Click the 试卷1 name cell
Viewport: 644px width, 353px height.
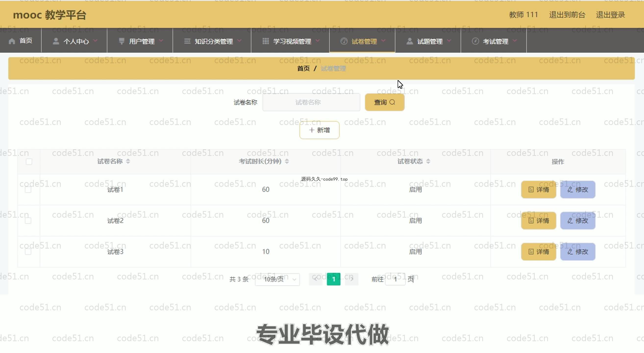[115, 189]
